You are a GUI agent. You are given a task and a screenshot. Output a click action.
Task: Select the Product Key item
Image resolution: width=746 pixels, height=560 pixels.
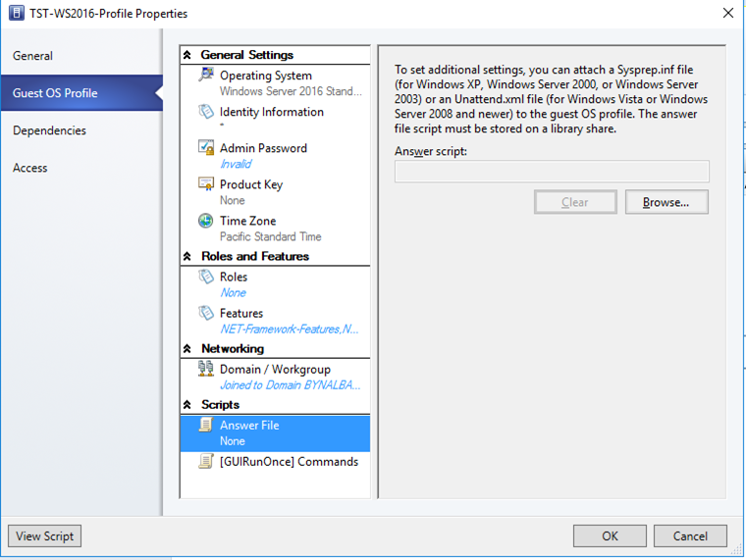(275, 191)
